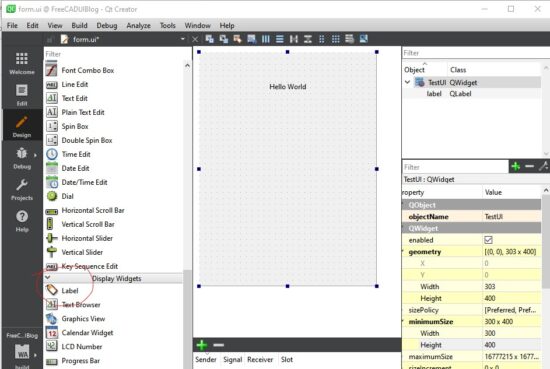Add dynamic property with green plus
Screen dimensions: 550x369
(x=516, y=166)
